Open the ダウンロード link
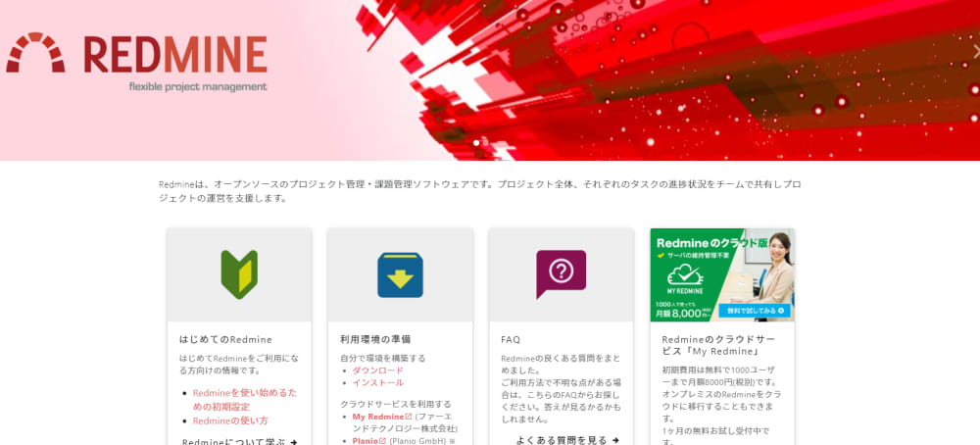The height and width of the screenshot is (445, 980). (x=378, y=370)
